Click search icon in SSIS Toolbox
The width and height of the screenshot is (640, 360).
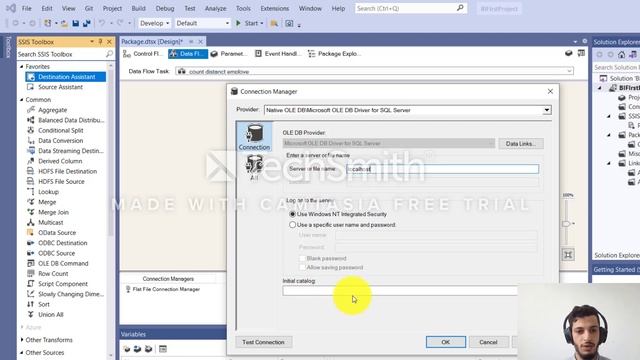109,54
